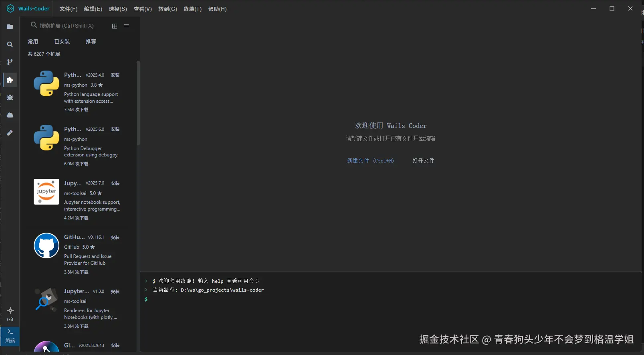644x355 pixels.
Task: Open the GitHub extension logo
Action: pyautogui.click(x=46, y=245)
